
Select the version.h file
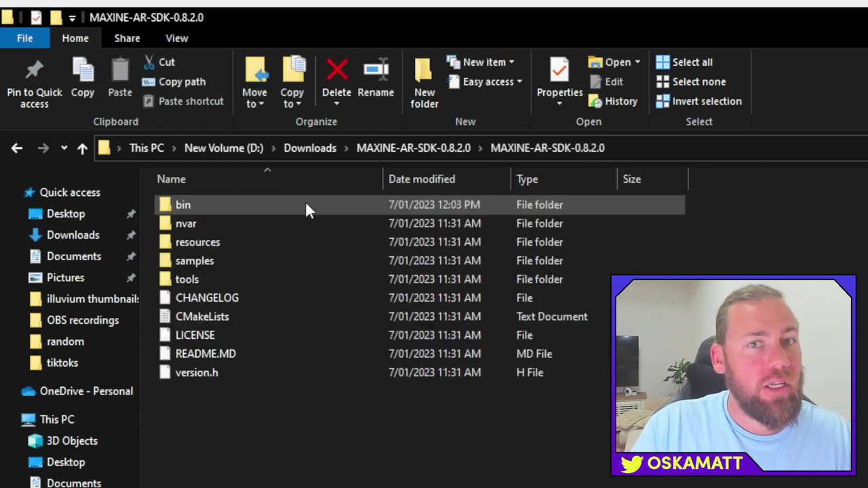197,372
